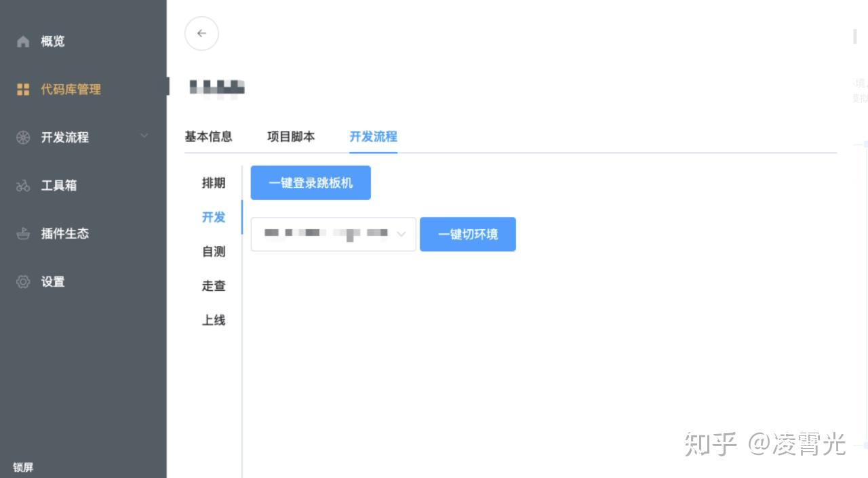Select the 开发流程 tab
The width and height of the screenshot is (868, 478).
pyautogui.click(x=372, y=136)
